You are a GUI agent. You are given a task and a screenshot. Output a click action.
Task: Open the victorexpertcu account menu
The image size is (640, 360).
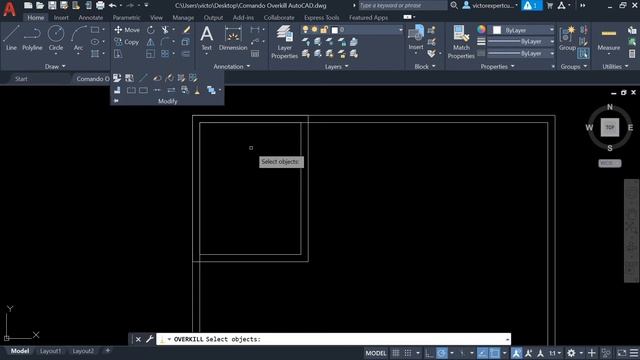point(490,5)
